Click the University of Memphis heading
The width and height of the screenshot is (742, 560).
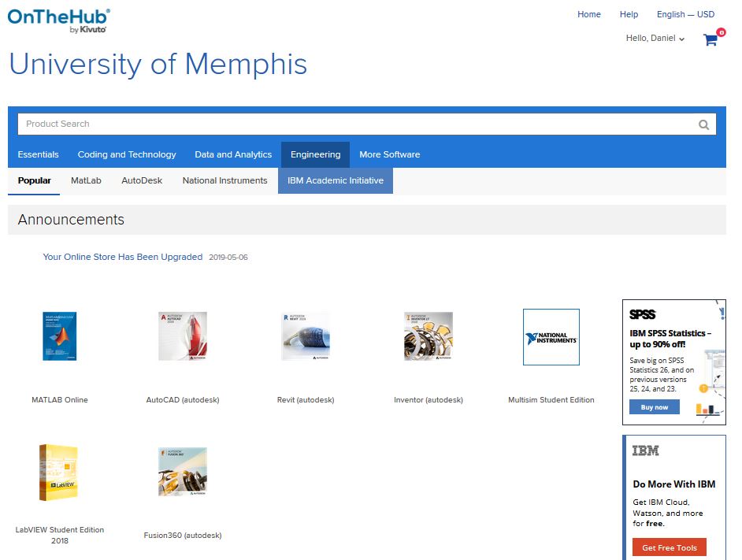tap(158, 64)
